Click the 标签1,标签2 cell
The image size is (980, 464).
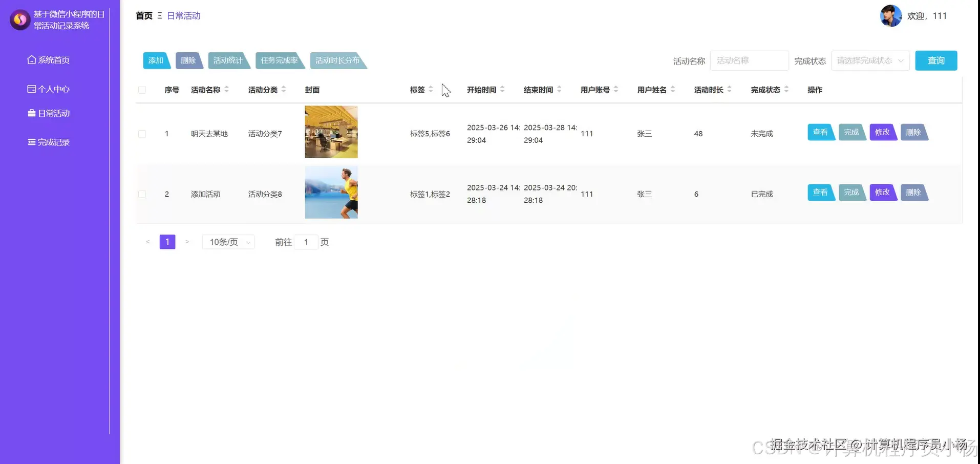click(430, 194)
